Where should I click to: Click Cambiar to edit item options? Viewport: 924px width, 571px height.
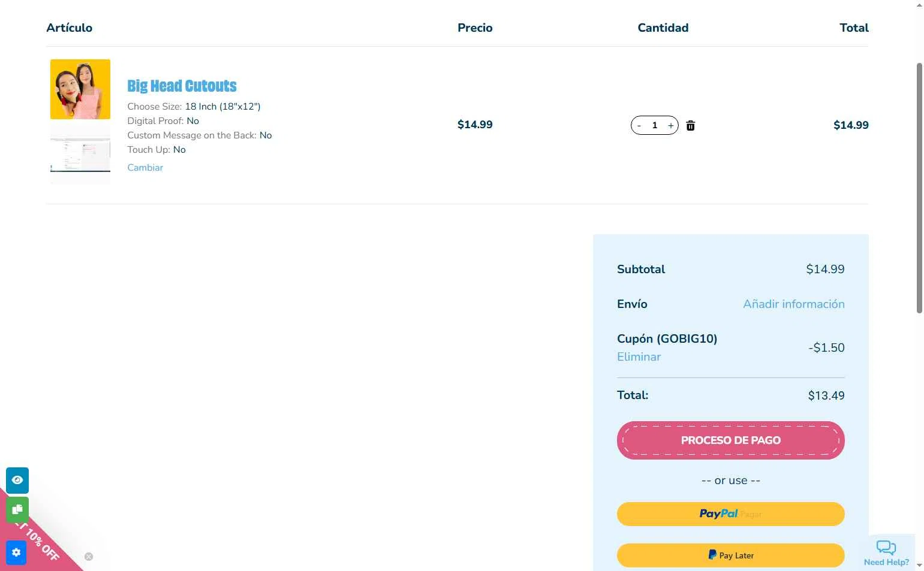pos(145,168)
